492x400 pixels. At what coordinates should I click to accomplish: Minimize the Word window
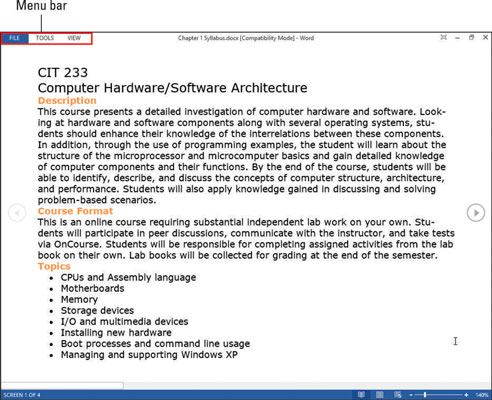pyautogui.click(x=458, y=38)
